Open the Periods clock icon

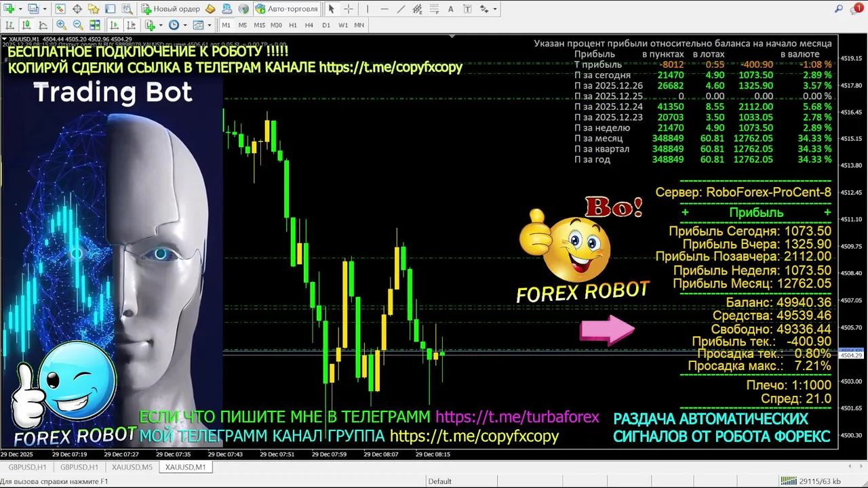(174, 25)
